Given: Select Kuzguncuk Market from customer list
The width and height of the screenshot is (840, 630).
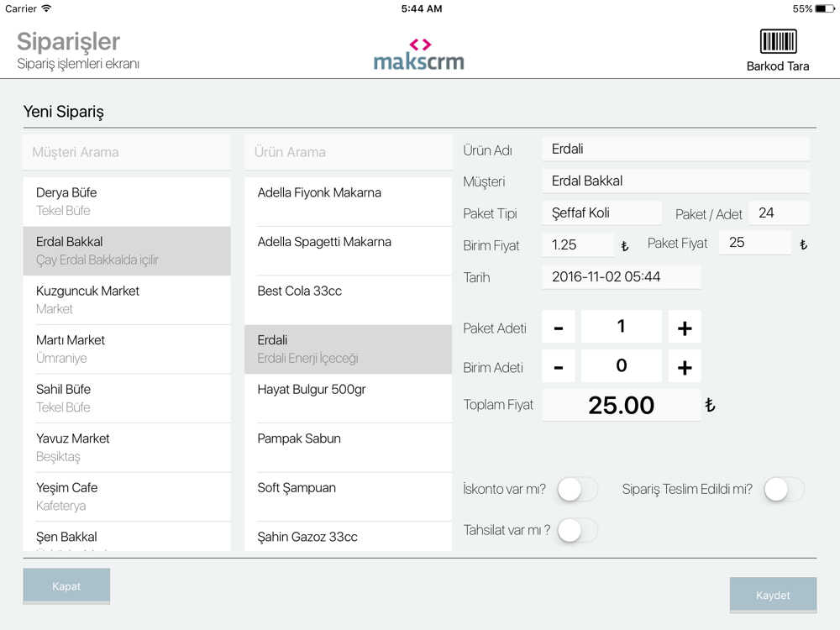Looking at the screenshot, I should pyautogui.click(x=127, y=300).
